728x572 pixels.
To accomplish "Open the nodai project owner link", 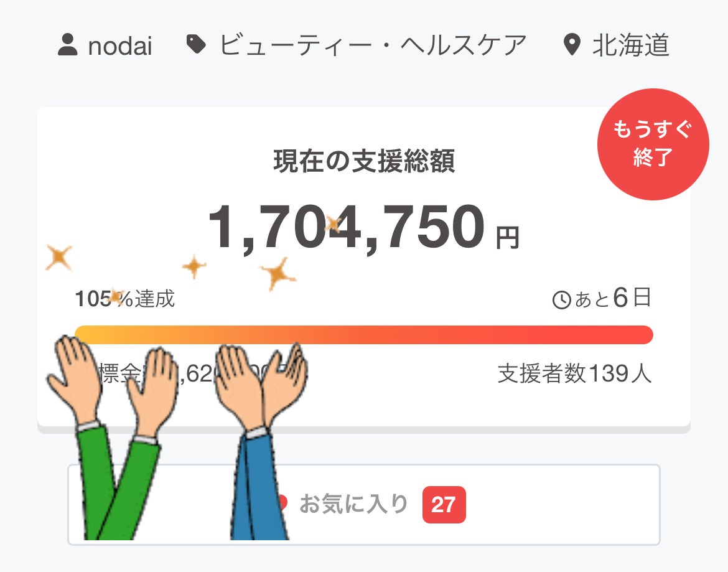I will pos(119,46).
